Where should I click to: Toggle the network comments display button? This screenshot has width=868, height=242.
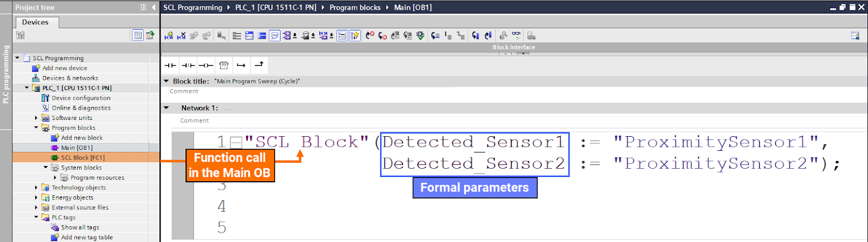tap(275, 36)
